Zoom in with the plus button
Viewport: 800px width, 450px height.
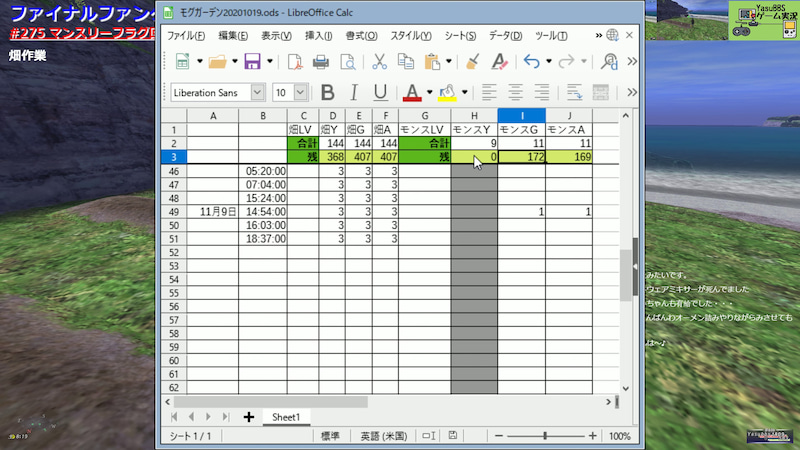point(592,436)
